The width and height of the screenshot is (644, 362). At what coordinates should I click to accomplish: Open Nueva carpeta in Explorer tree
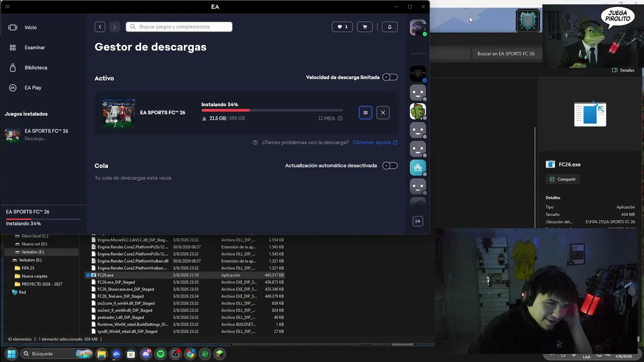coord(34,277)
